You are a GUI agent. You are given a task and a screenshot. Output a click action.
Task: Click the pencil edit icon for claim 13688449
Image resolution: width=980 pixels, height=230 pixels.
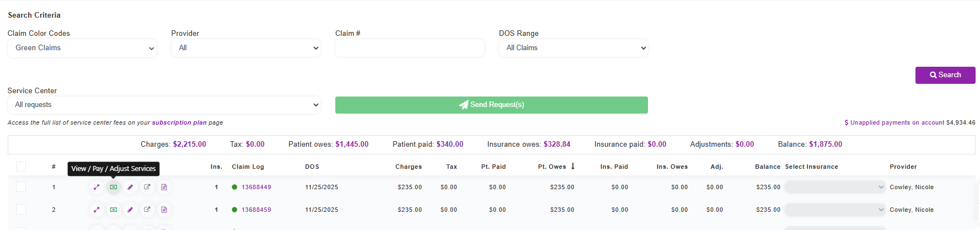130,187
